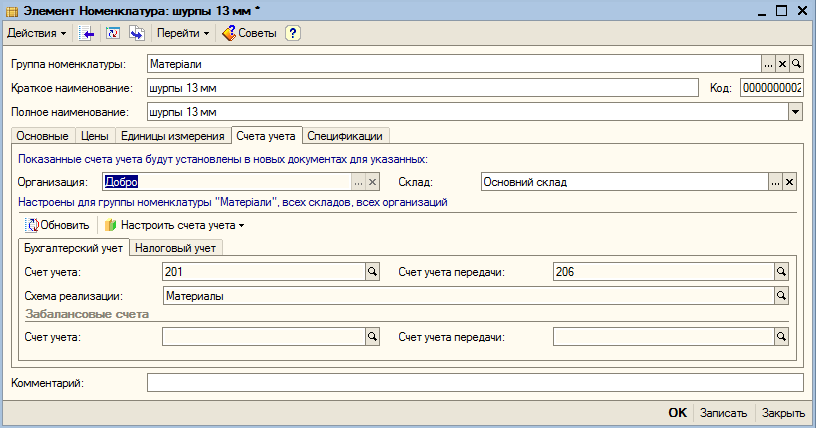
Task: Click the Схема реализации magnifier icon
Action: tap(781, 296)
